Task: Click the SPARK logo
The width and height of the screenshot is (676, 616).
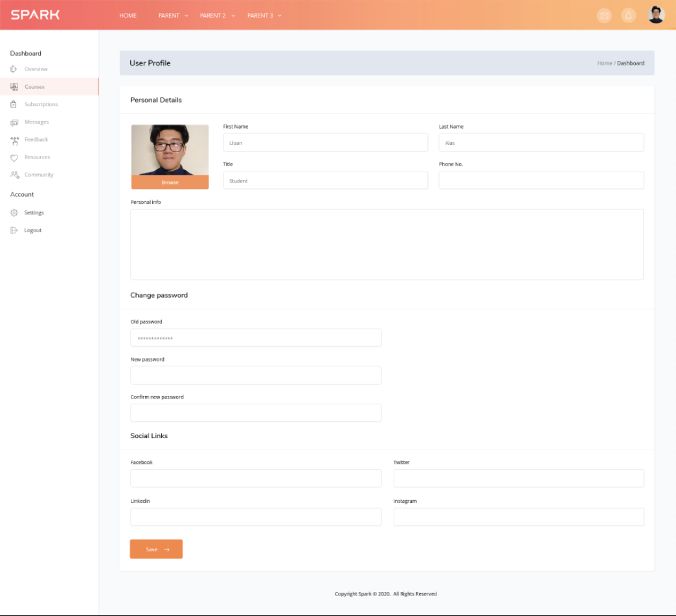Action: click(35, 15)
